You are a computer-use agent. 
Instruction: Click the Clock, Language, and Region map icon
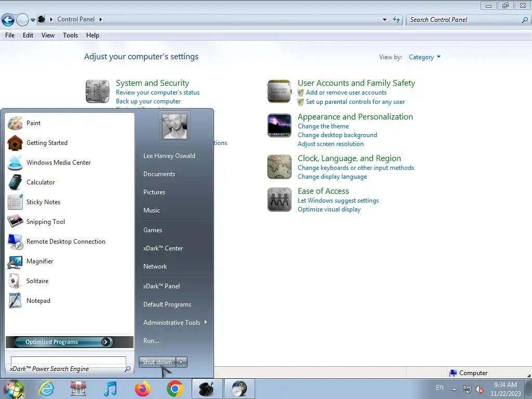click(x=279, y=167)
